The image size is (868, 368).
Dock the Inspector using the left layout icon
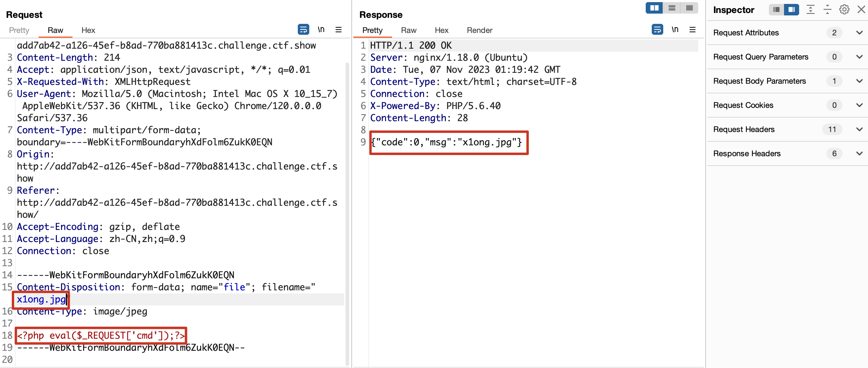(776, 10)
